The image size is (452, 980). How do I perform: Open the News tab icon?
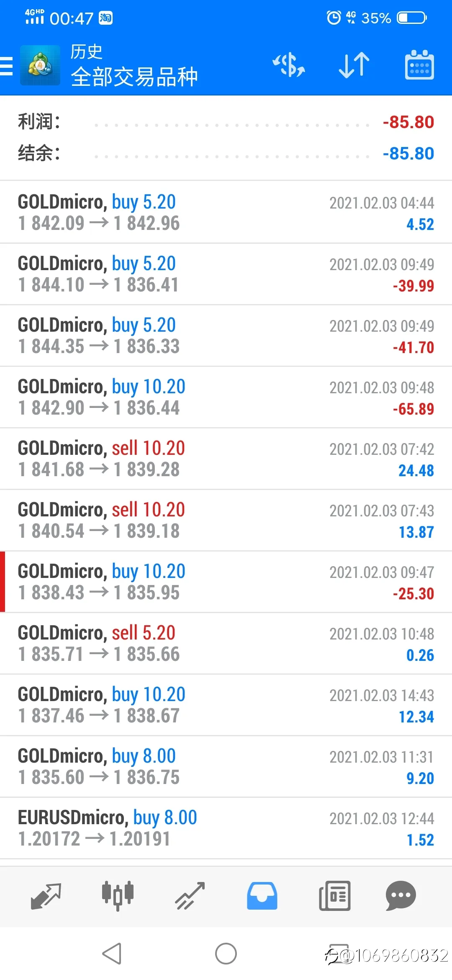click(x=334, y=896)
